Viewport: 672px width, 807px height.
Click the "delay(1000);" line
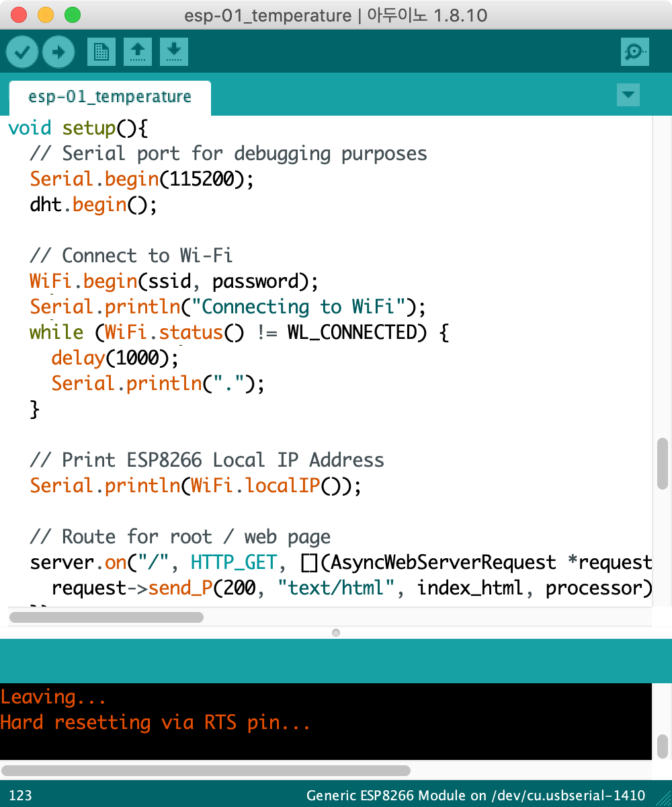click(116, 358)
